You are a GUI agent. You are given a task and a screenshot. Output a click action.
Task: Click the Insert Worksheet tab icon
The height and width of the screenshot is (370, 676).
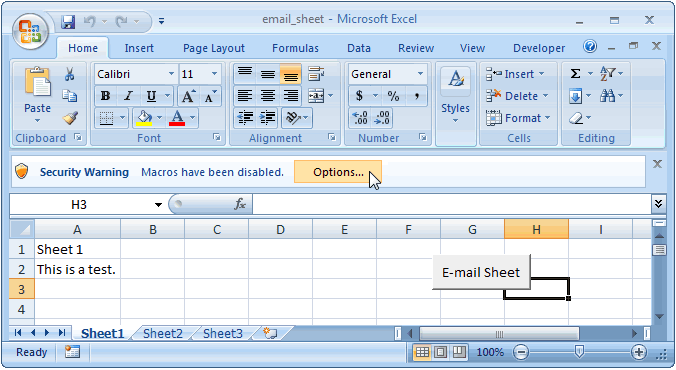click(x=270, y=333)
